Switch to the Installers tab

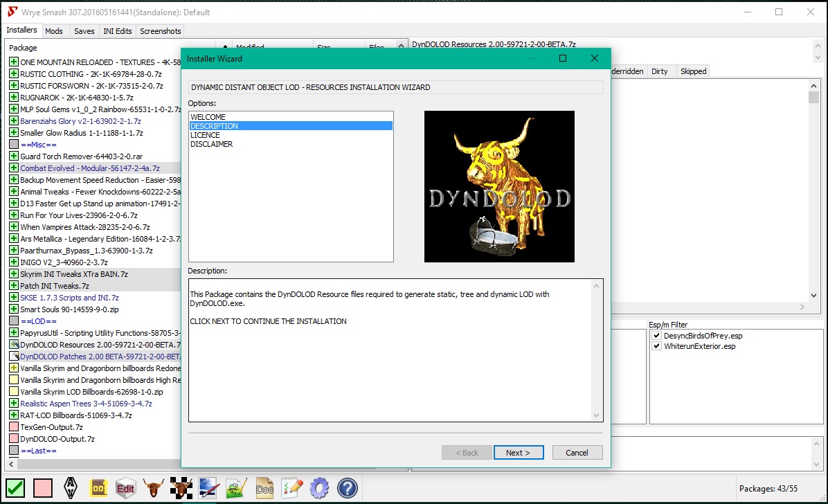(21, 30)
